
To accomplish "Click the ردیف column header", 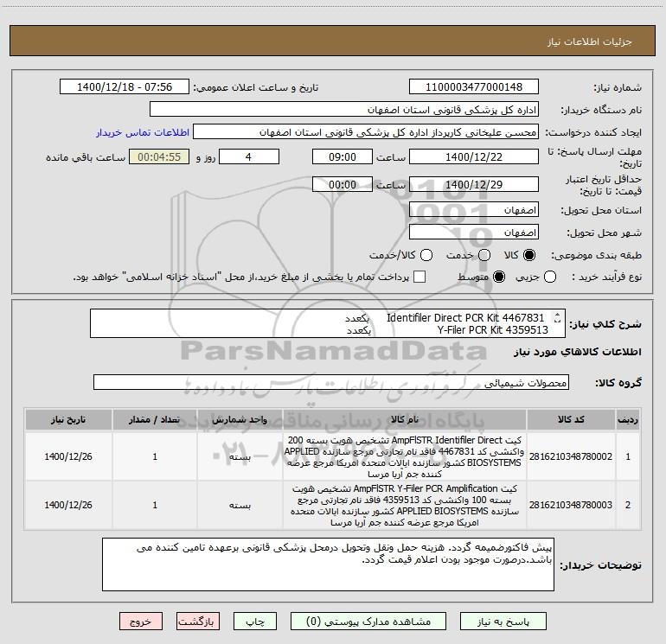I will click(628, 420).
